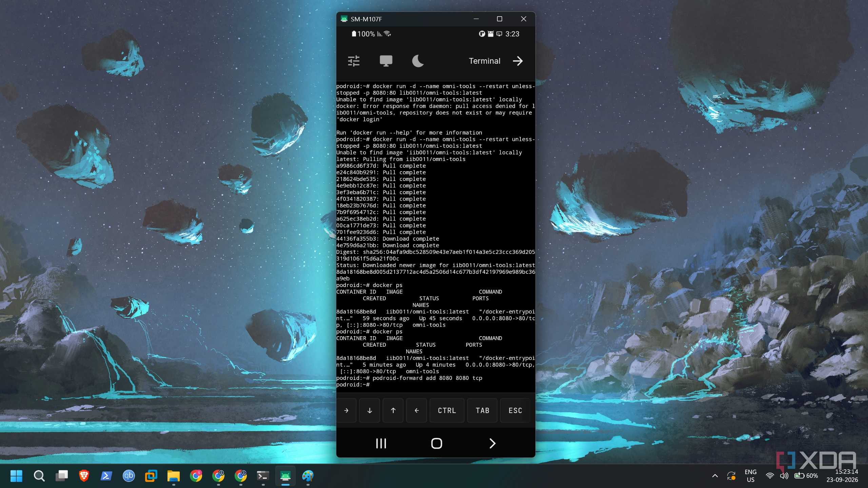Open the volume speaker tray icon

coord(784,476)
